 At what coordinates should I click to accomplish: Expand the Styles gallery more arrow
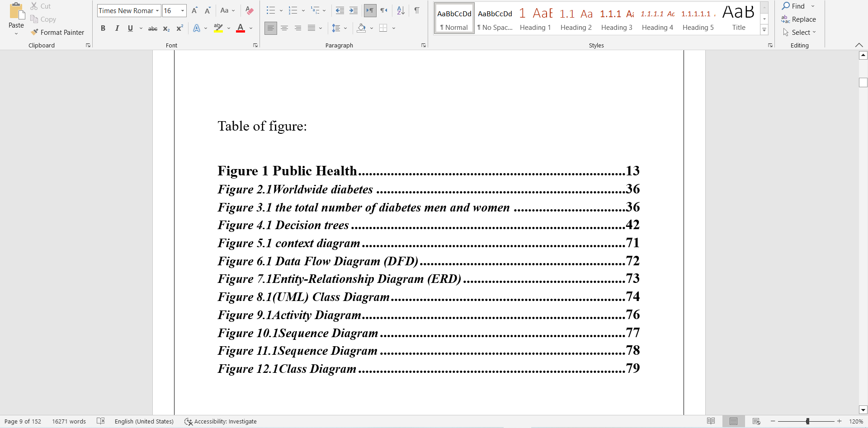tap(764, 30)
